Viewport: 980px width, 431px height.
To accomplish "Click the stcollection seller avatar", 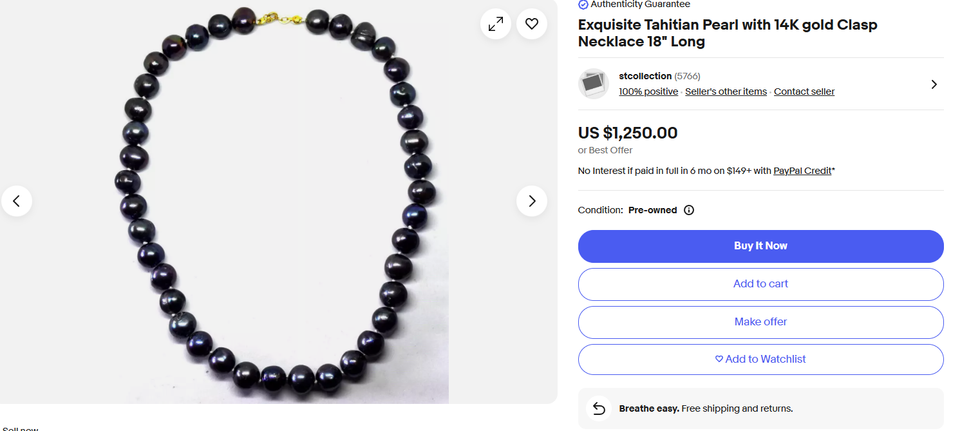I will [x=593, y=84].
